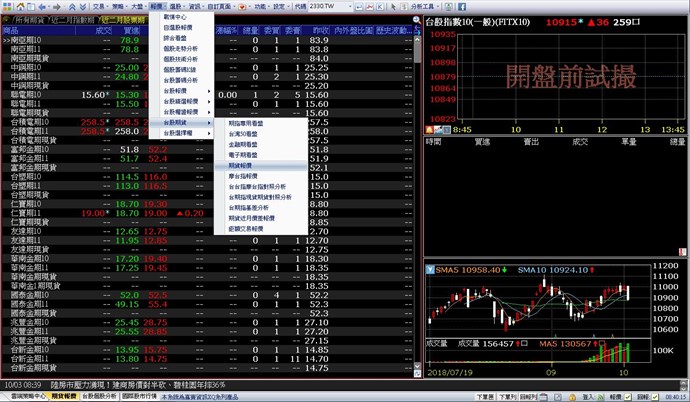Click the quote table vertical scrollbar
690x402 pixels.
click(x=415, y=200)
